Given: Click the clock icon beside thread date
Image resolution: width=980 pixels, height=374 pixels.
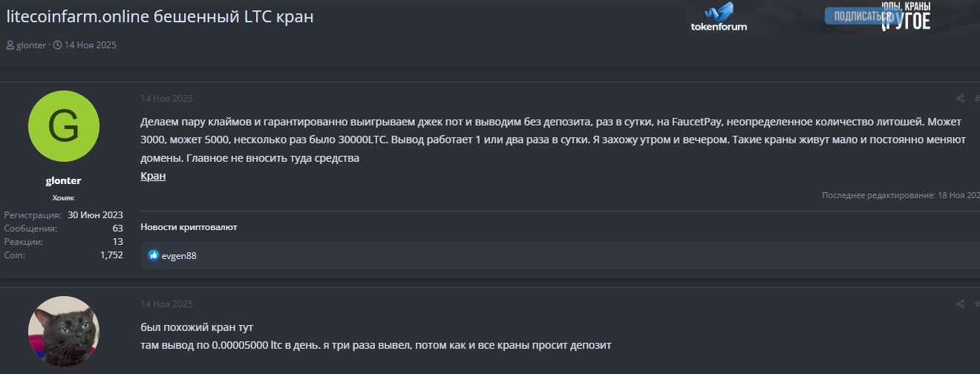Looking at the screenshot, I should click(57, 45).
